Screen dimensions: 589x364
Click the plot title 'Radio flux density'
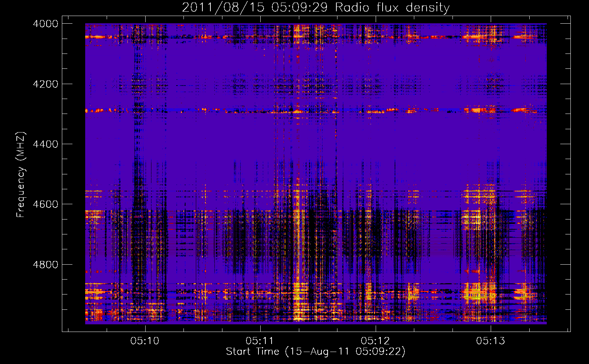click(392, 8)
